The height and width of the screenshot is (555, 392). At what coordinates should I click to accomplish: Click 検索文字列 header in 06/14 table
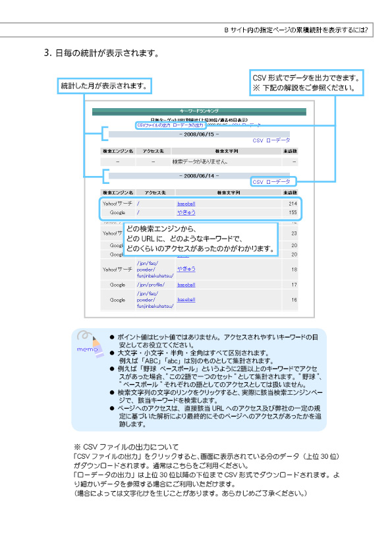pos(229,192)
